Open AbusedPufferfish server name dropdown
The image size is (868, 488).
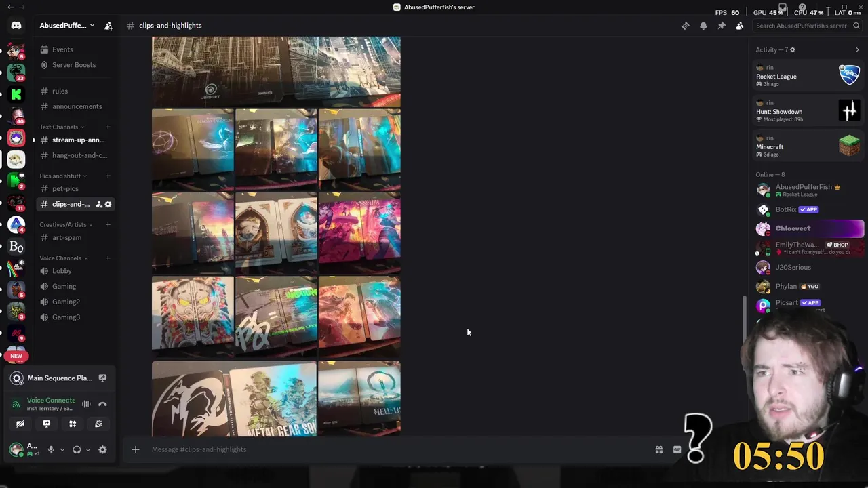tap(67, 26)
